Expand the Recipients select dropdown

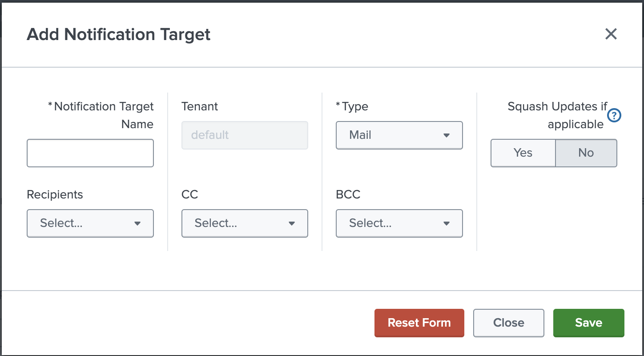[90, 223]
